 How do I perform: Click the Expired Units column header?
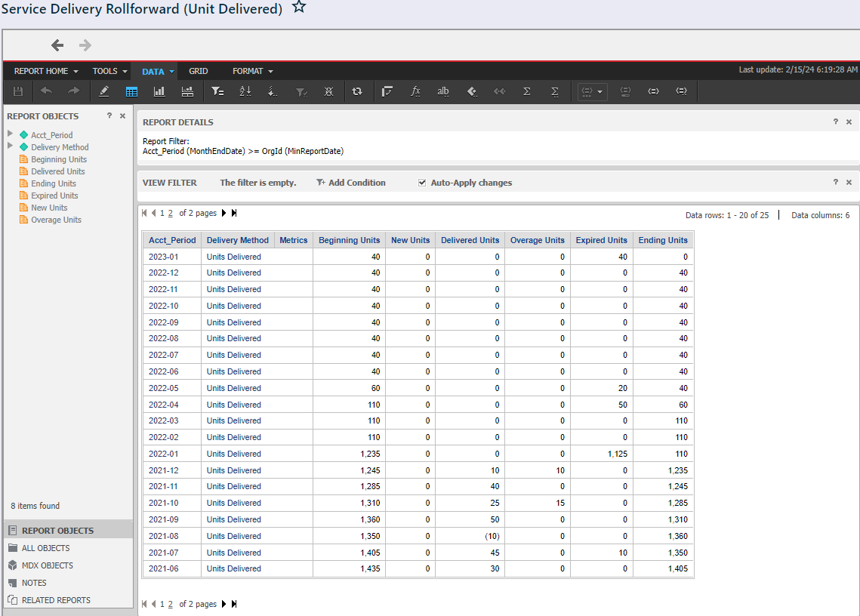click(601, 240)
